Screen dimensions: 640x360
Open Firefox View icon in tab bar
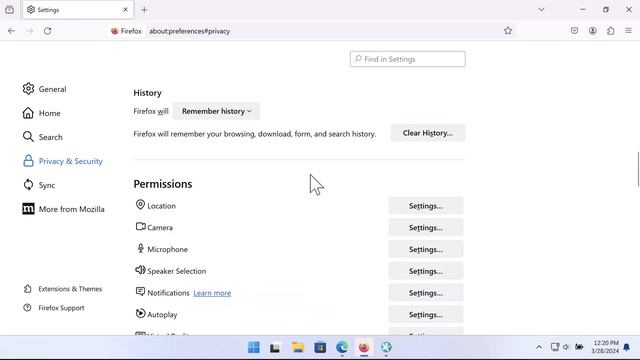pyautogui.click(x=9, y=10)
